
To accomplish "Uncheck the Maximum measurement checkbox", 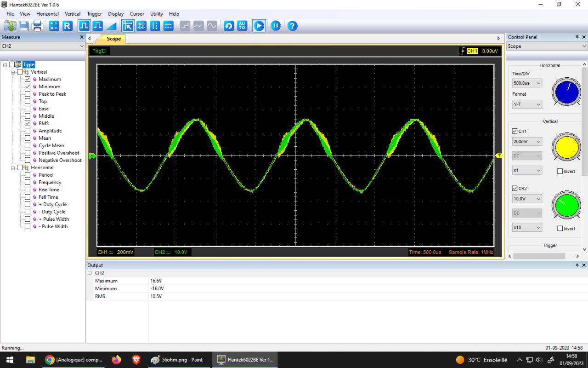I will (28, 79).
